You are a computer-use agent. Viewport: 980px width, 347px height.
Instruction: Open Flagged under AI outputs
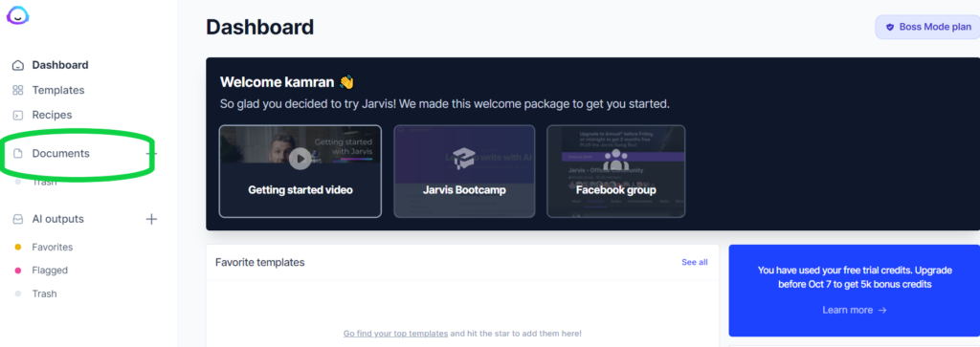coord(50,271)
